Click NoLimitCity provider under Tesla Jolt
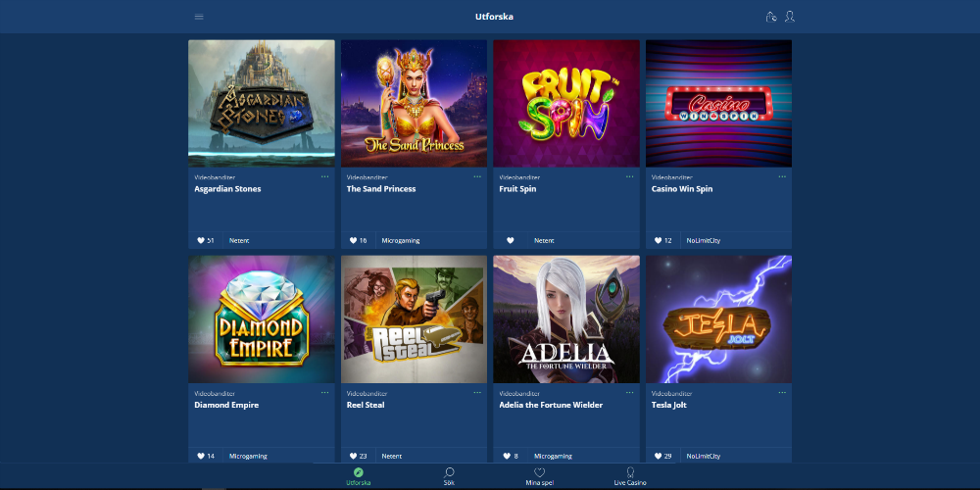 pyautogui.click(x=704, y=457)
